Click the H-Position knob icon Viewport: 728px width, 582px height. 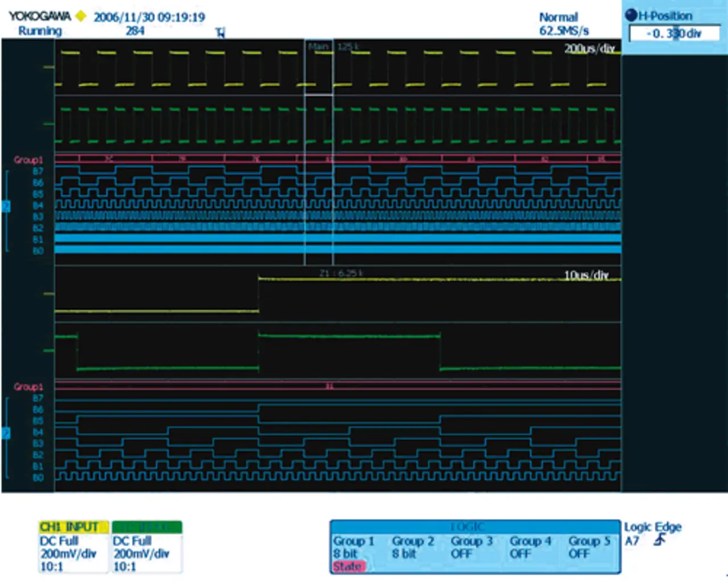pos(631,16)
